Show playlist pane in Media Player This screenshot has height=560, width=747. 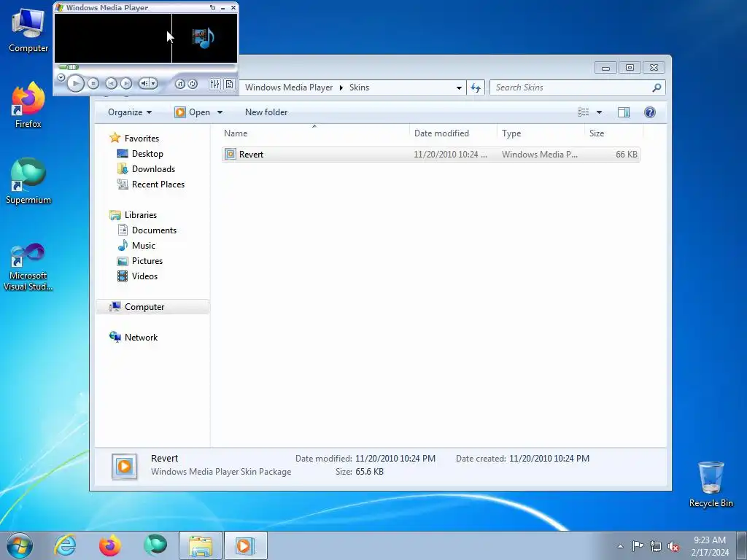[x=230, y=85]
